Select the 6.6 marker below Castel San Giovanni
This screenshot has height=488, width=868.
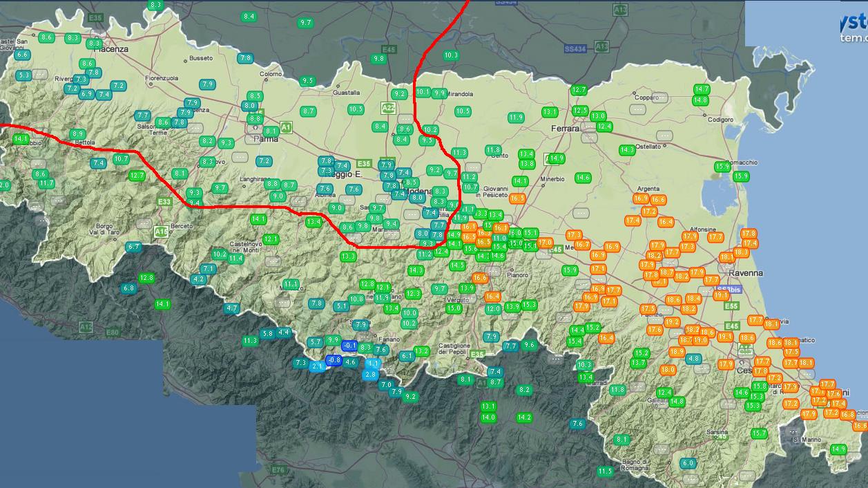click(22, 55)
